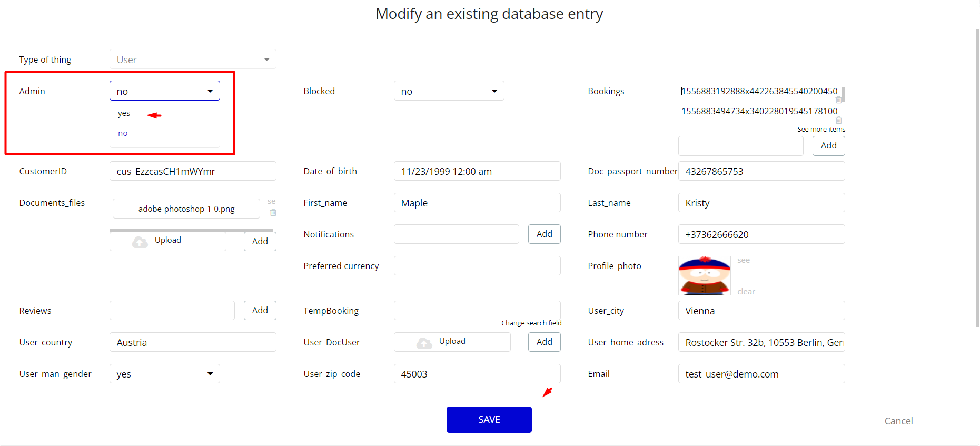The image size is (980, 446).
Task: Delete the first booking with its trash icon
Action: tap(838, 100)
